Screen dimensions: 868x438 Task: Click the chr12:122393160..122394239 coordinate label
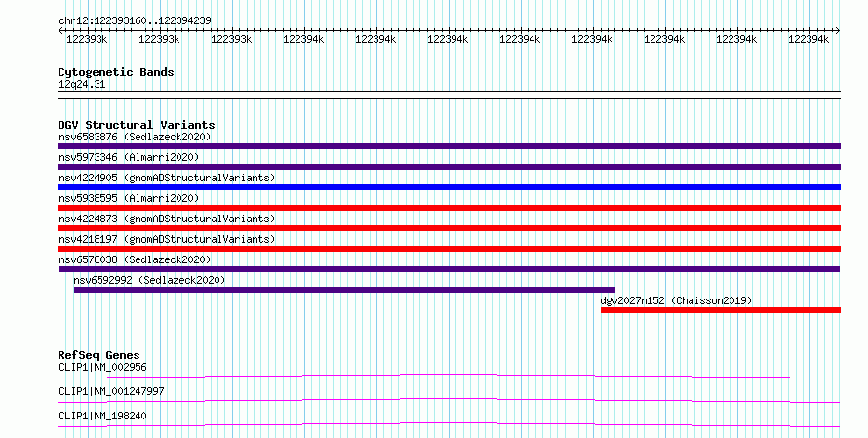point(135,21)
